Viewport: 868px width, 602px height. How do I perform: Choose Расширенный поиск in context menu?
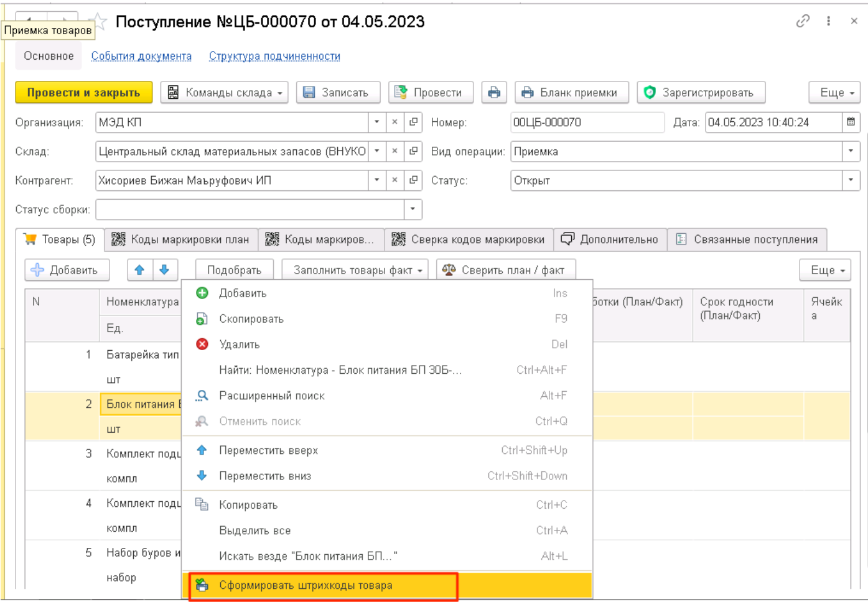click(386, 396)
